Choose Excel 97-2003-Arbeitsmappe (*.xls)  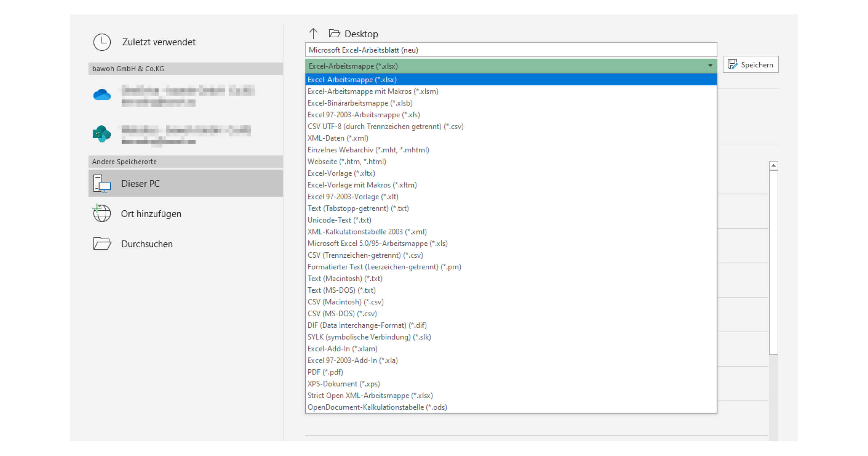[x=363, y=115]
